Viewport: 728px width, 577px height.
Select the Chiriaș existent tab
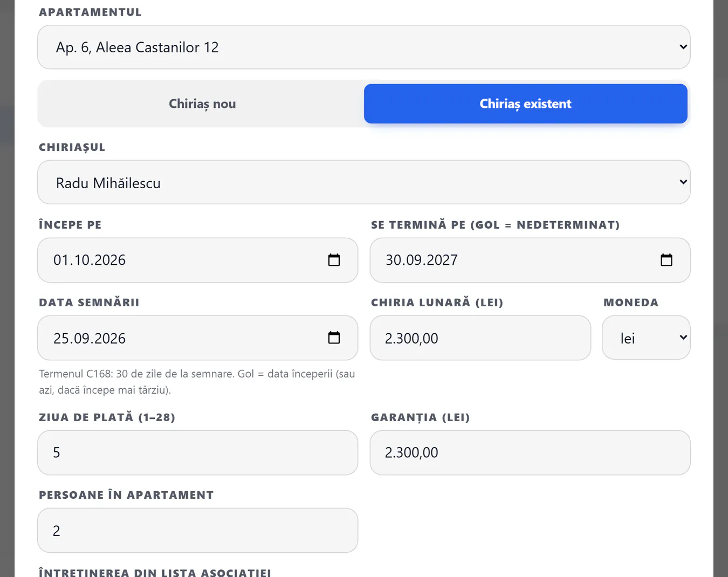coord(526,104)
